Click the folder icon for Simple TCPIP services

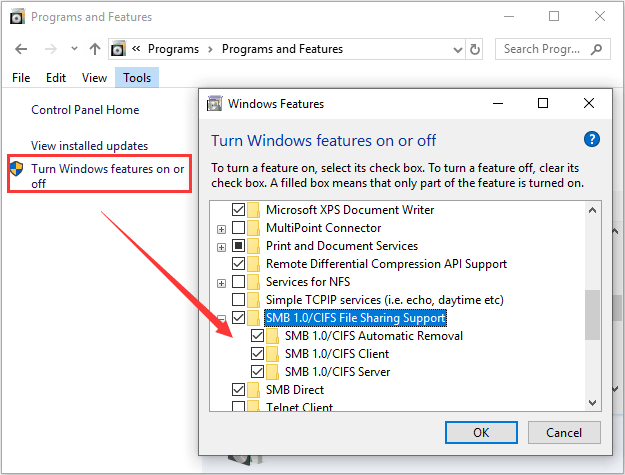coord(254,299)
